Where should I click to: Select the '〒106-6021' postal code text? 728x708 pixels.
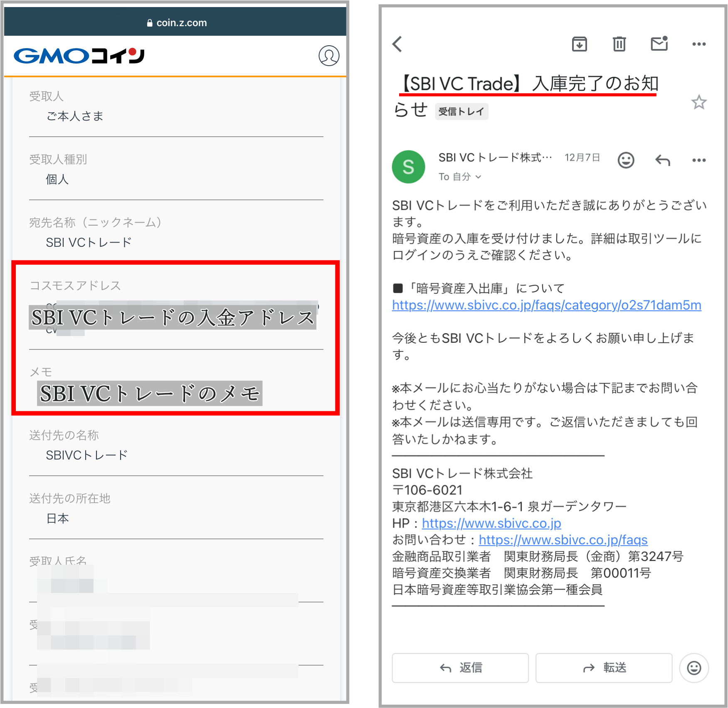point(427,490)
